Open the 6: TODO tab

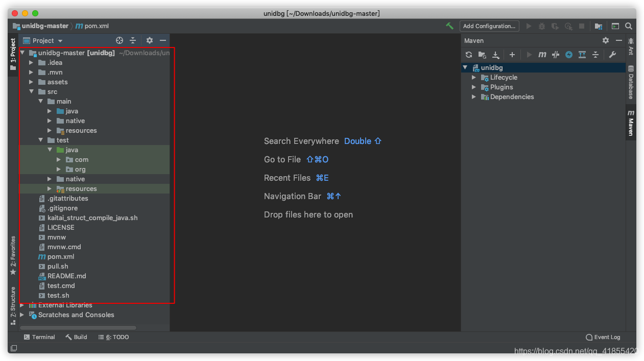pyautogui.click(x=113, y=337)
